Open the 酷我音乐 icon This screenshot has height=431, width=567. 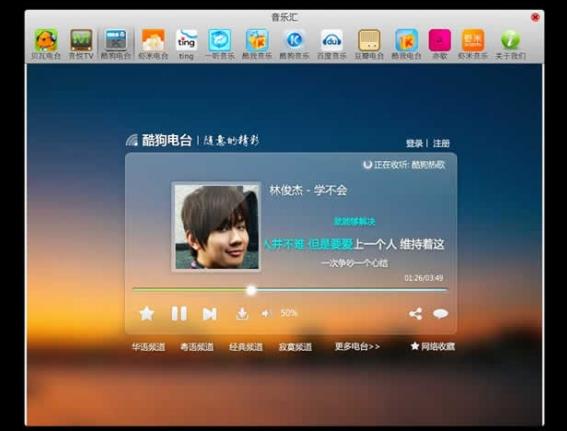click(x=257, y=44)
